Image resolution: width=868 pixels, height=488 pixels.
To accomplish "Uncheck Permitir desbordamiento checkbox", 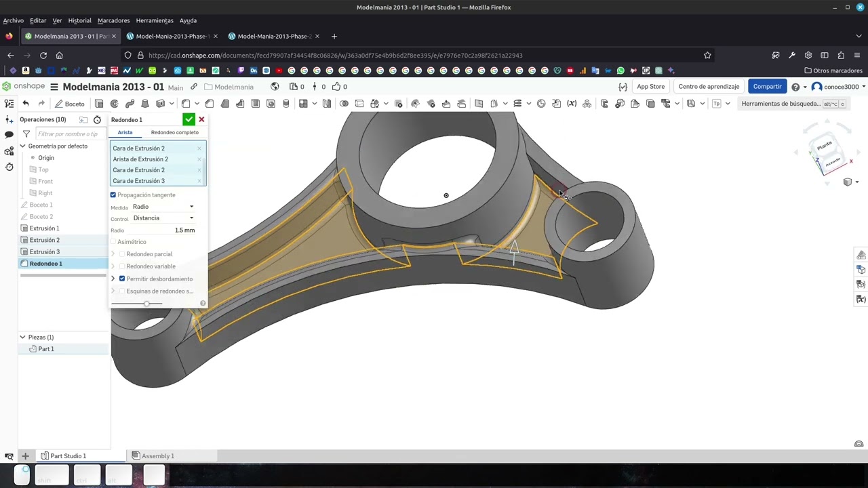I will (x=122, y=279).
